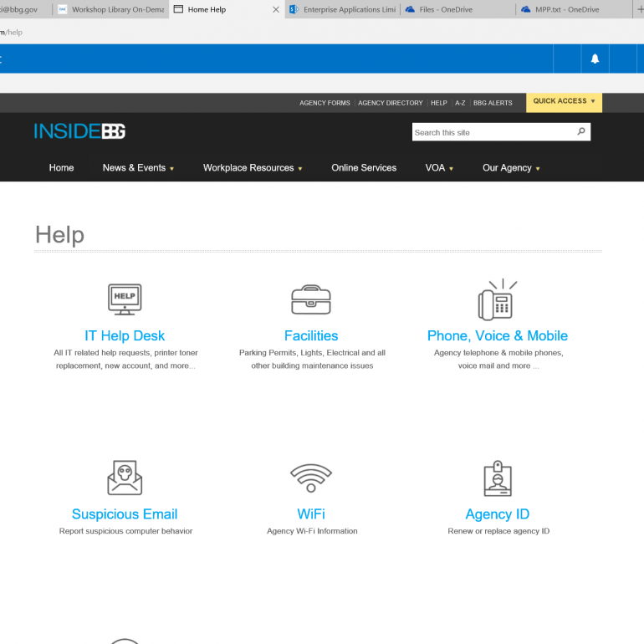644x644 pixels.
Task: Switch to MPP.txt - OneDrive tab
Action: pyautogui.click(x=574, y=9)
